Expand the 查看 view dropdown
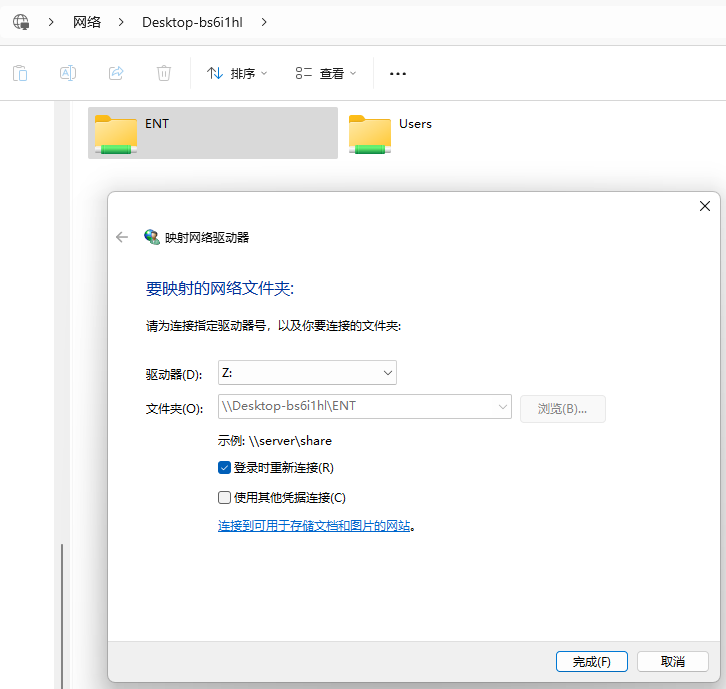726x689 pixels. 326,73
